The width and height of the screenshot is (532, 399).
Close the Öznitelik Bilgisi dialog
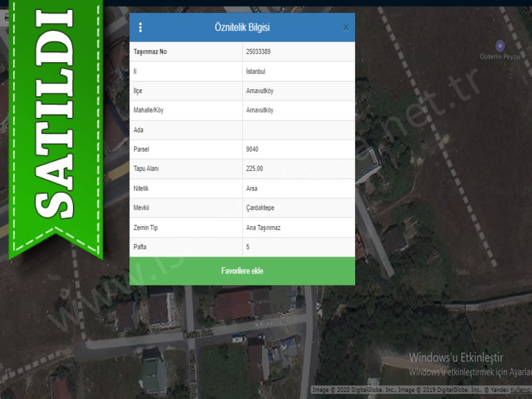(346, 27)
